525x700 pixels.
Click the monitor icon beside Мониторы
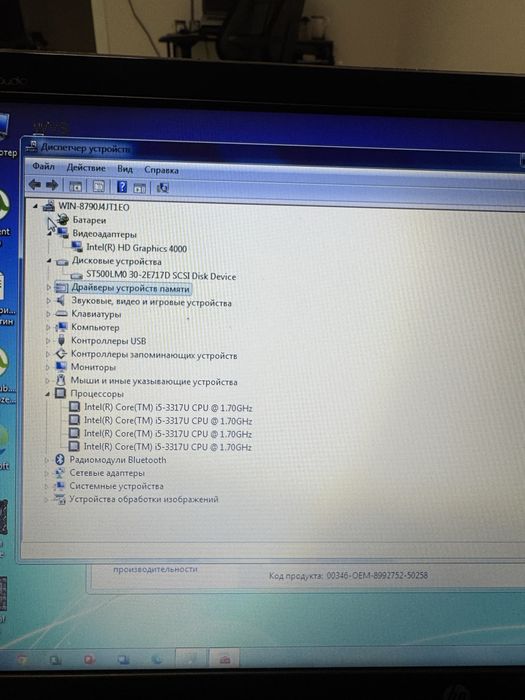pyautogui.click(x=61, y=367)
